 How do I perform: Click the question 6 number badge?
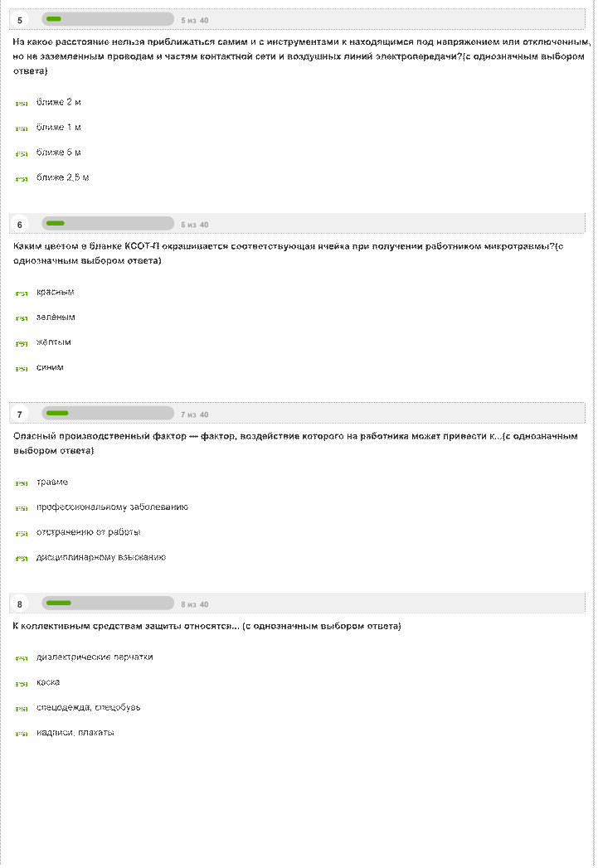[x=20, y=225]
